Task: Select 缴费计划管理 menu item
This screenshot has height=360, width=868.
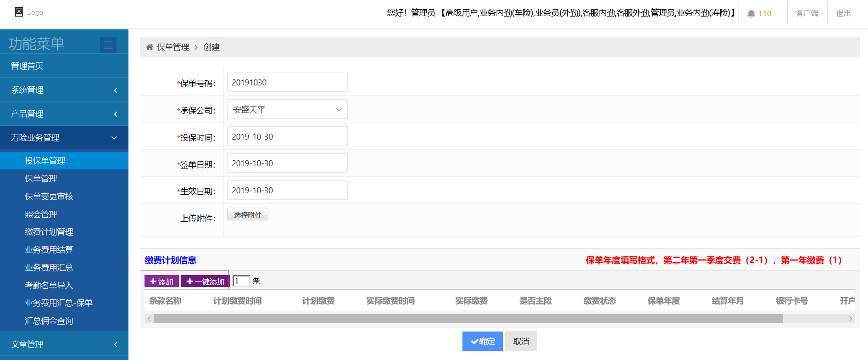Action: point(49,232)
